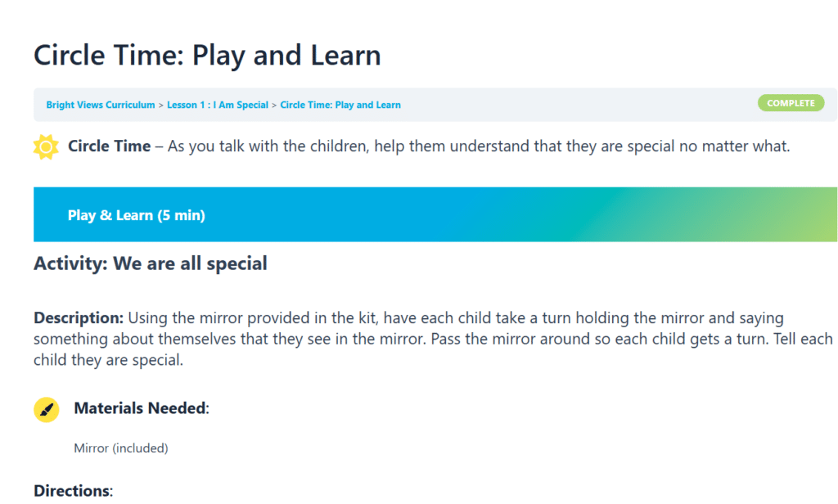Select Circle Time: Play and Learn breadcrumb

[x=340, y=105]
